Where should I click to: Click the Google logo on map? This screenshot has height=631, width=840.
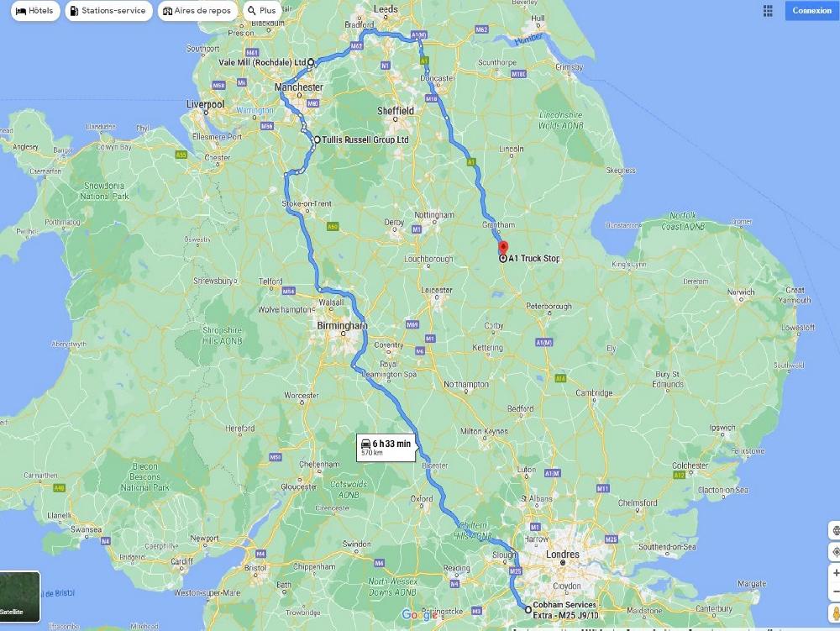pyautogui.click(x=419, y=614)
